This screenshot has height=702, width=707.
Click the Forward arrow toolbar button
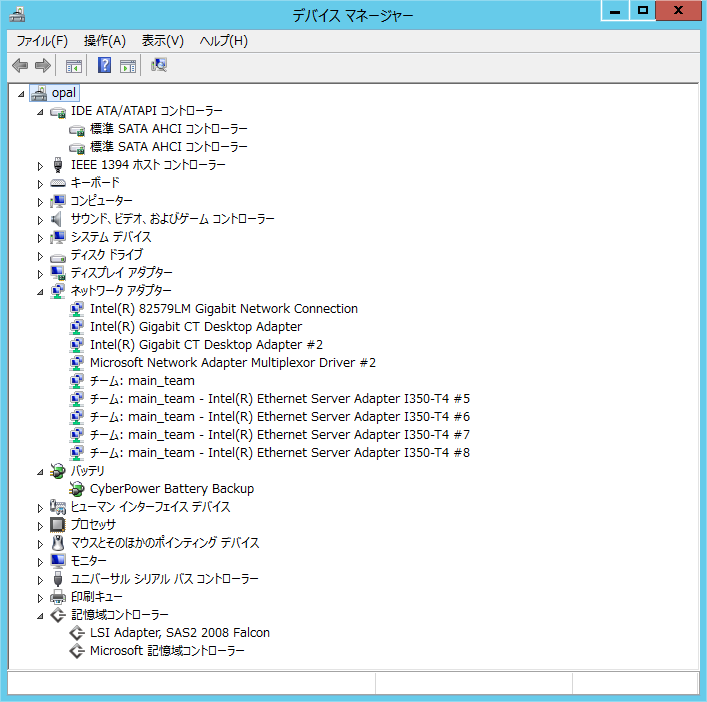pyautogui.click(x=43, y=65)
